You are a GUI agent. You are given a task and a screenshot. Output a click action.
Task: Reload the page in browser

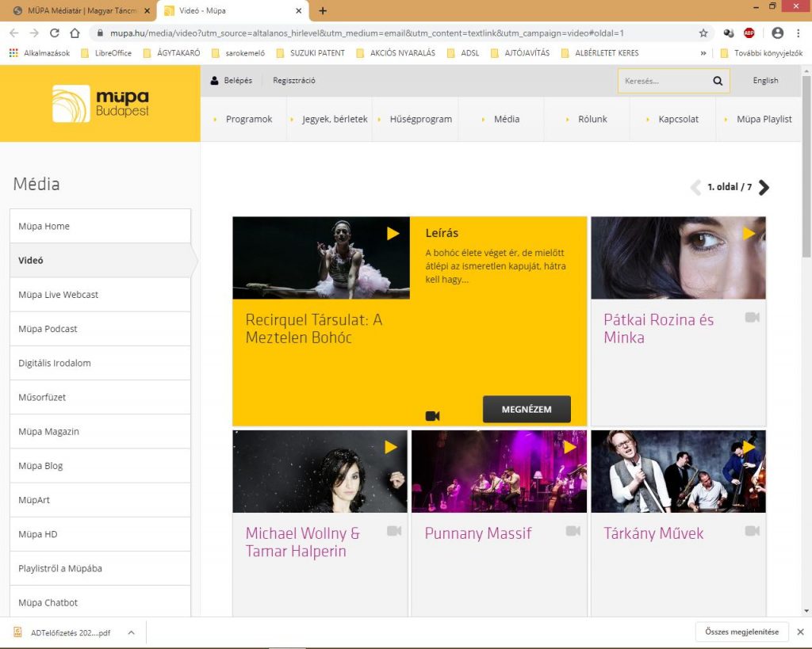point(55,33)
